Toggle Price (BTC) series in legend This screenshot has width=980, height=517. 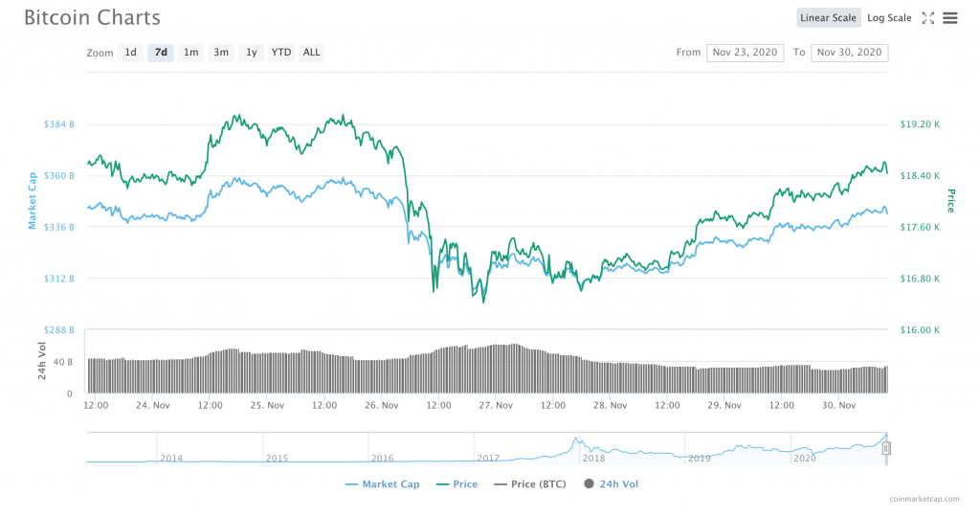529,484
